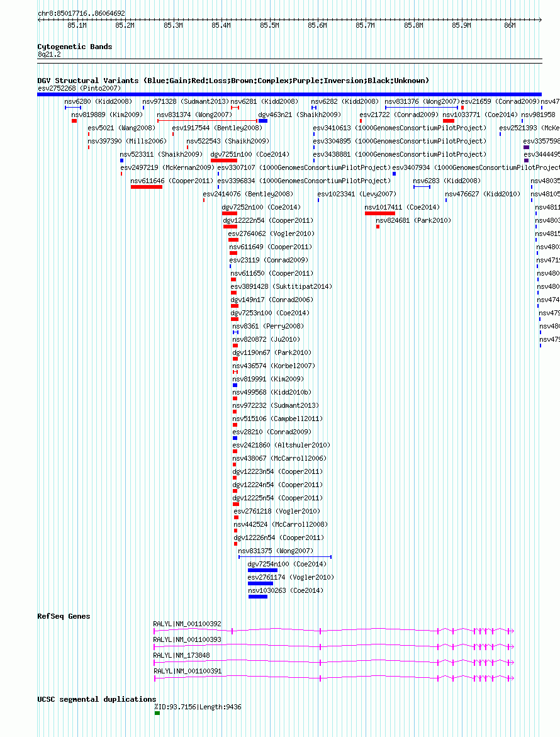Click the green segmental duplication block
Screen dimensions: 560x737
[157, 713]
